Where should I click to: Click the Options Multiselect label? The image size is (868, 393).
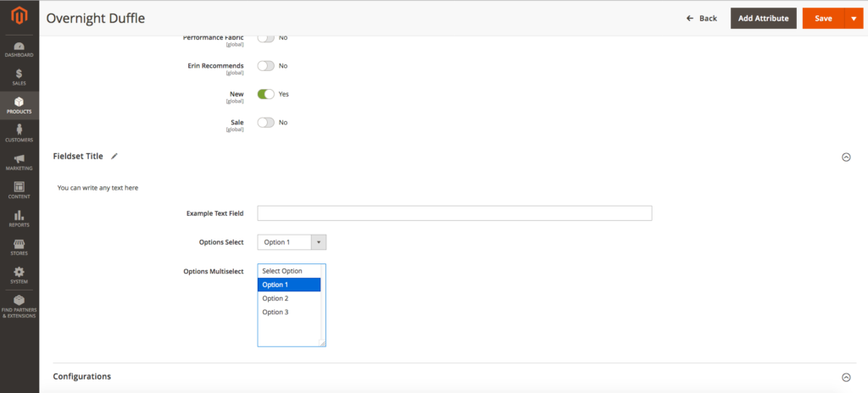[213, 272]
